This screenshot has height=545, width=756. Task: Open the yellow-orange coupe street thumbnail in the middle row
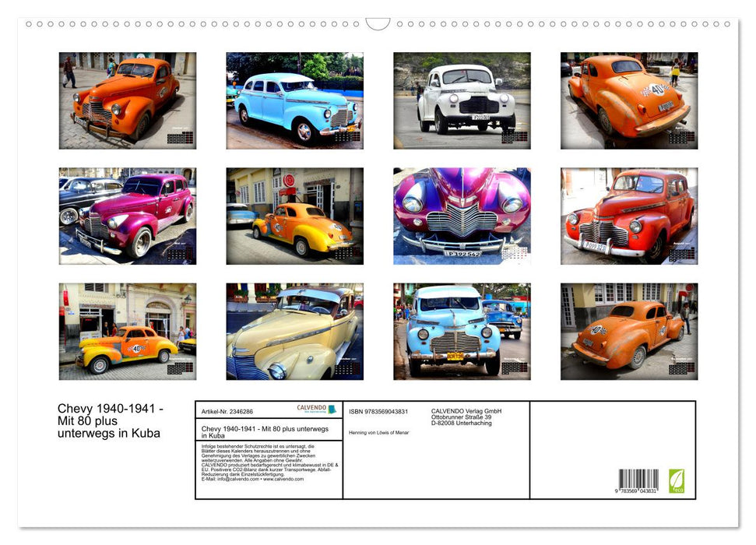click(294, 216)
